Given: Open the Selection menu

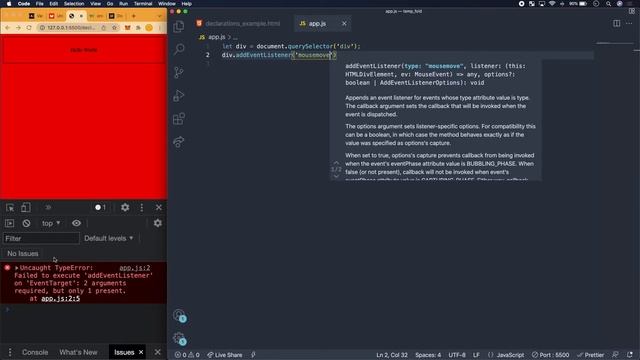Looking at the screenshot, I should click(74, 4).
